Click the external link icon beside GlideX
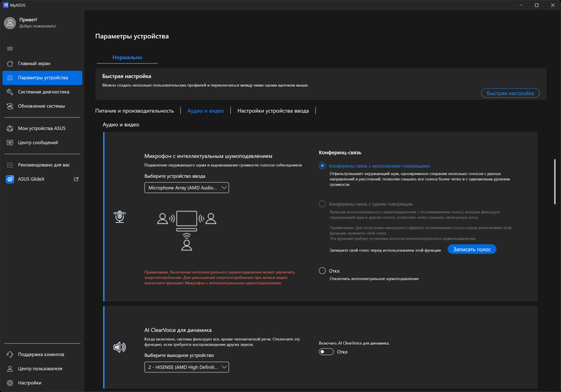Viewport: 561px width, 392px height. (76, 179)
